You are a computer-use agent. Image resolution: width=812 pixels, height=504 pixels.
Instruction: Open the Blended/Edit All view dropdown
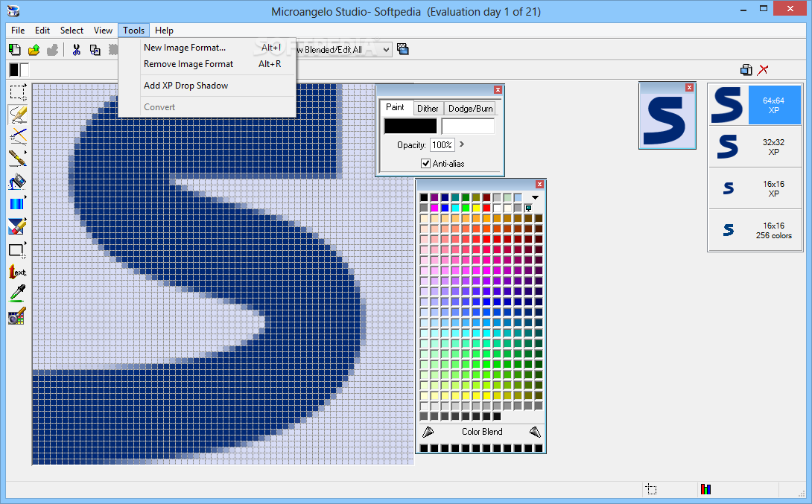343,50
